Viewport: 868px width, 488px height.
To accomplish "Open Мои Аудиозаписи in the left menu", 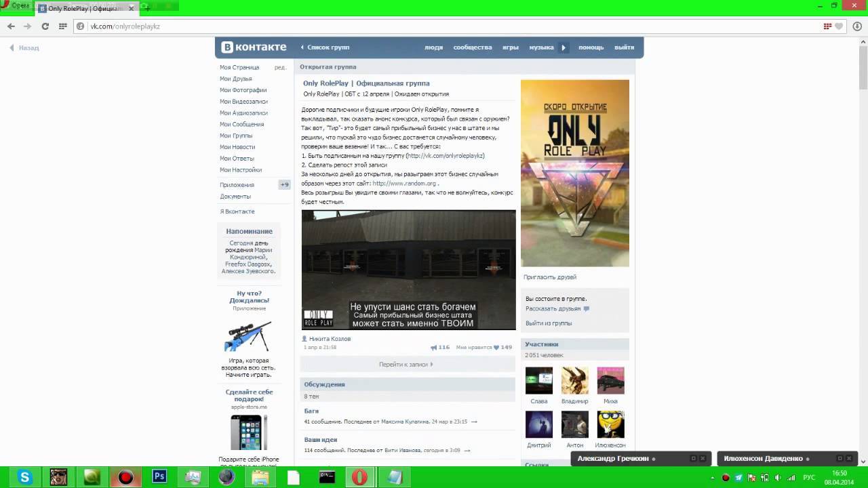I will click(x=243, y=113).
